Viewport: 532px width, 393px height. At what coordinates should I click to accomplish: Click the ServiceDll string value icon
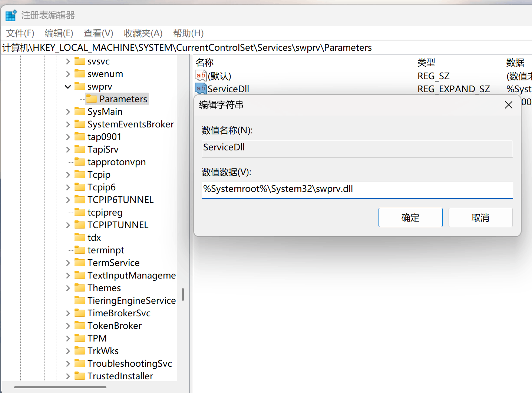click(x=201, y=89)
